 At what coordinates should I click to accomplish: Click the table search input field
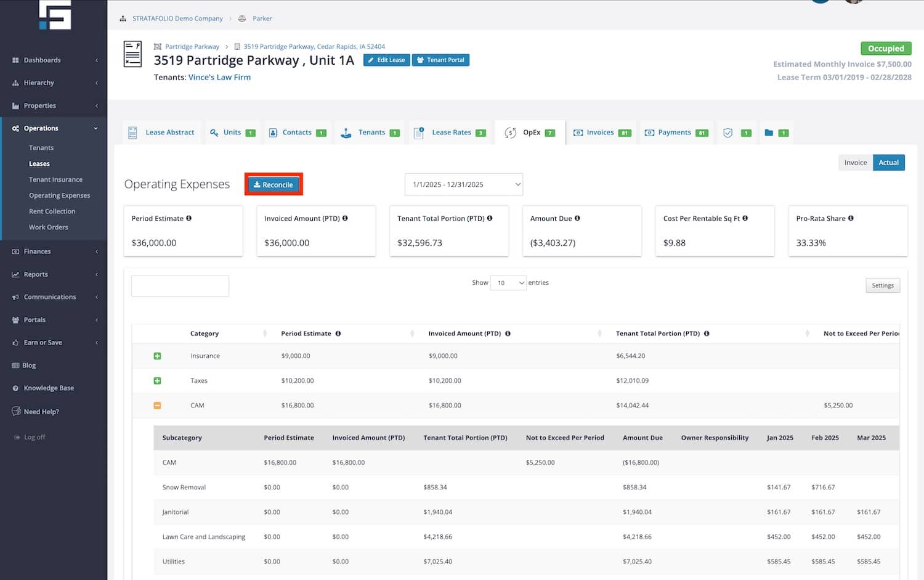180,286
